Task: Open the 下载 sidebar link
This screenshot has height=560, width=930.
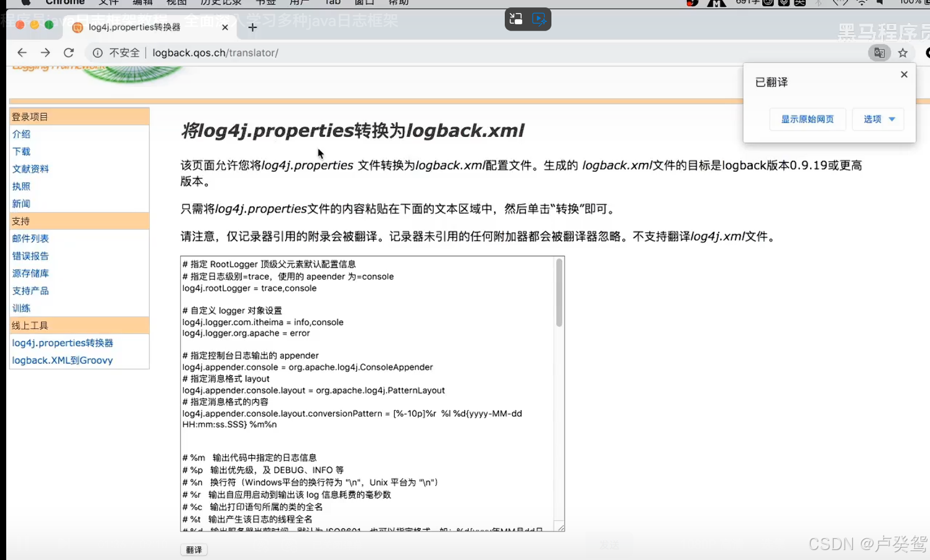Action: 21,152
